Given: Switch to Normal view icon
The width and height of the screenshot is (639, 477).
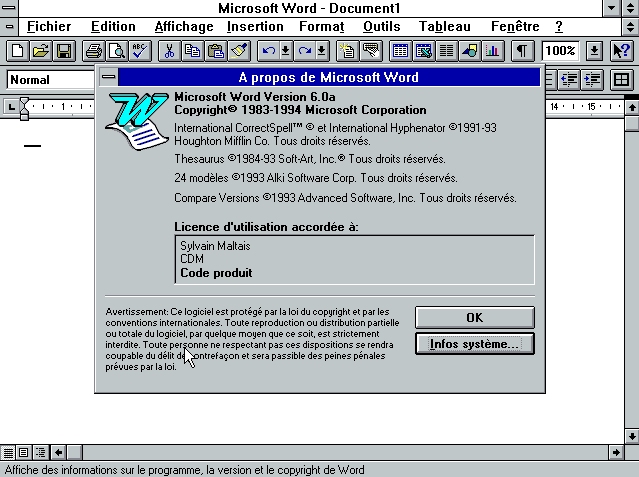Looking at the screenshot, I should point(8,453).
